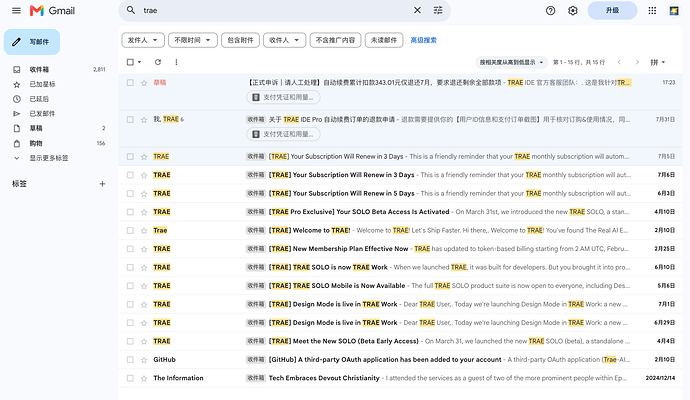Star the New Membership Plan Effective Now email
Image resolution: width=690 pixels, height=400 pixels.
(x=144, y=249)
